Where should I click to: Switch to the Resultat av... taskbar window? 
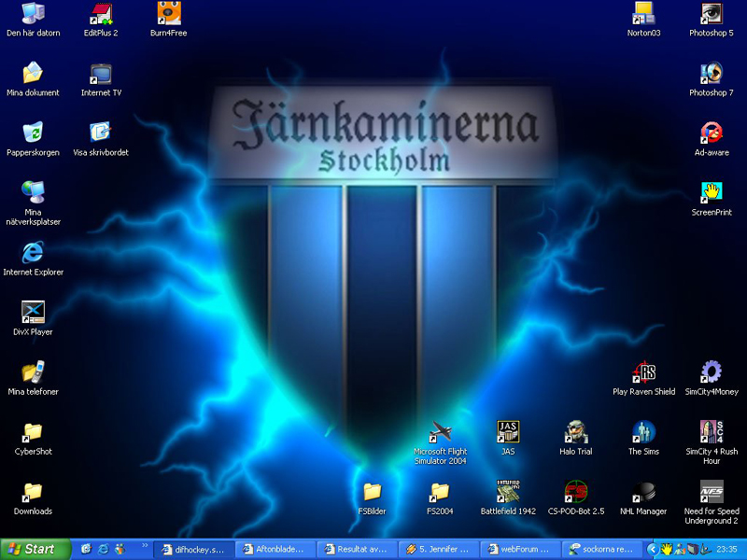(x=357, y=550)
